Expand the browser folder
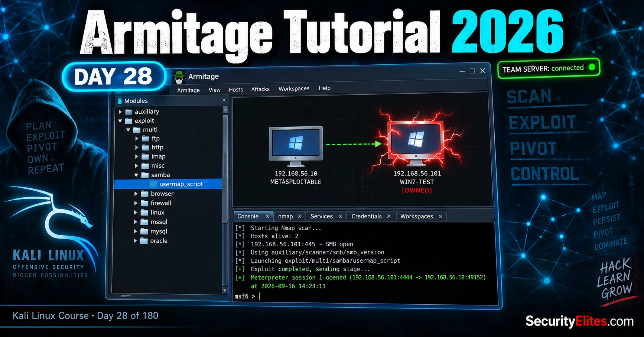 136,194
